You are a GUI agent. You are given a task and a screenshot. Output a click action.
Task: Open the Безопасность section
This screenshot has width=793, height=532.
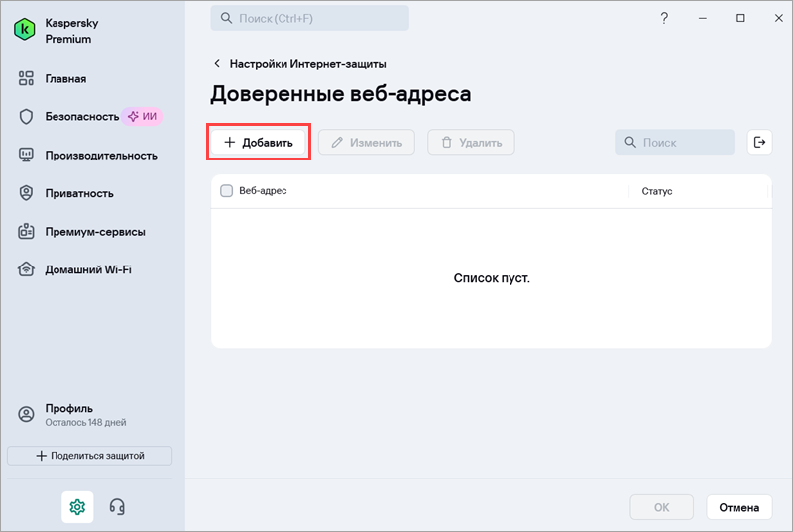82,116
